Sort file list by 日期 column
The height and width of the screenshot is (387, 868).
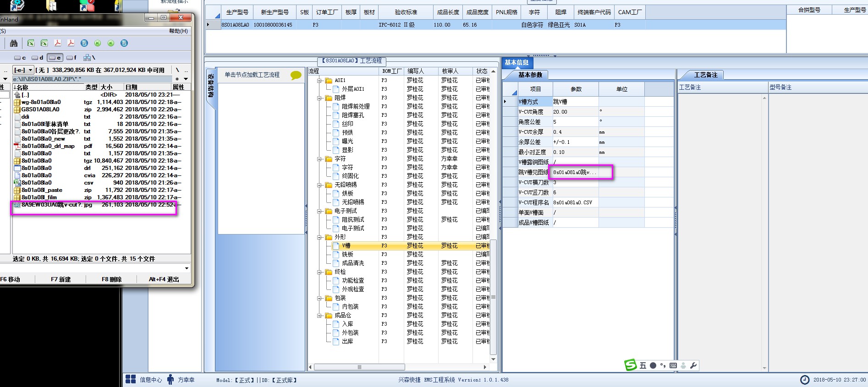point(147,87)
